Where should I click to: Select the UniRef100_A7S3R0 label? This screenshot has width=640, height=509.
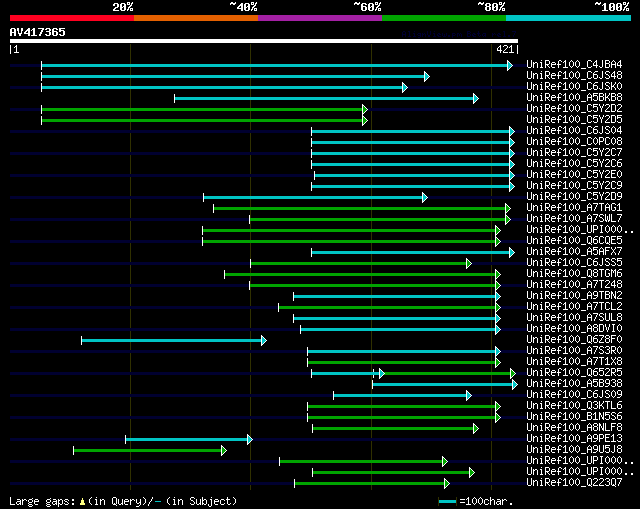pos(574,351)
